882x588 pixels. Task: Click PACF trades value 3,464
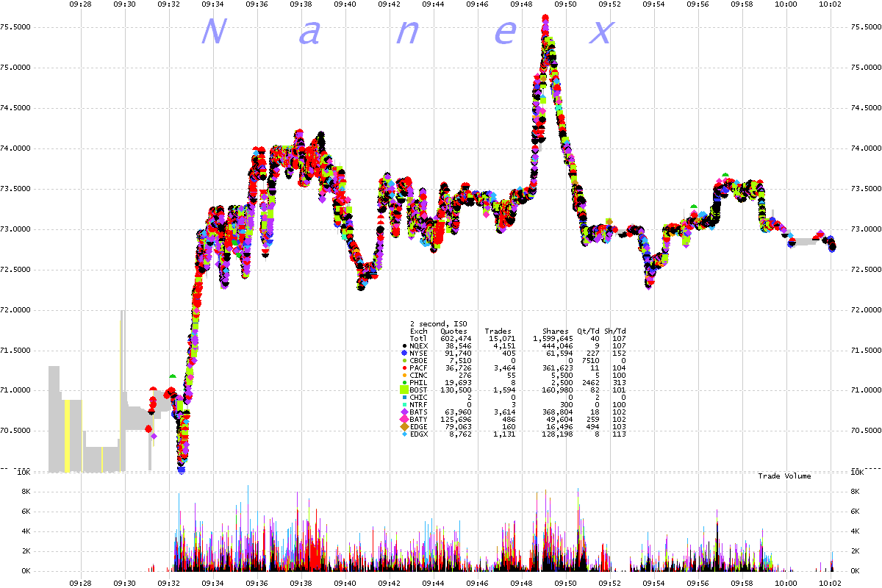(x=504, y=368)
